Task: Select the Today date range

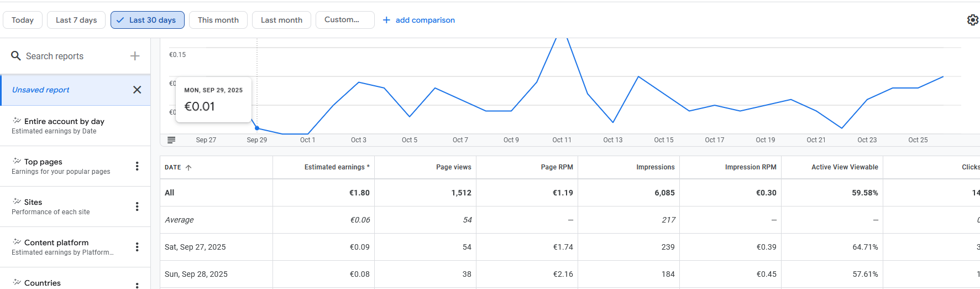Action: pos(23,20)
